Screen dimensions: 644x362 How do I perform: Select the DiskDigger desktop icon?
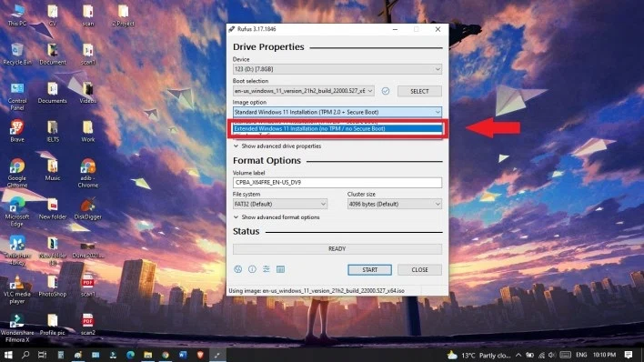[x=88, y=208]
